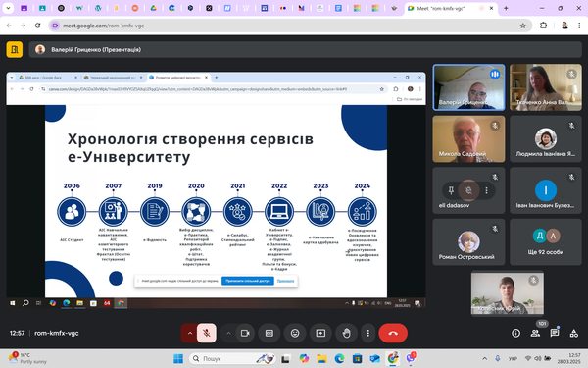The width and height of the screenshot is (588, 368).
Task: Open the Activities shapes icon
Action: click(573, 333)
